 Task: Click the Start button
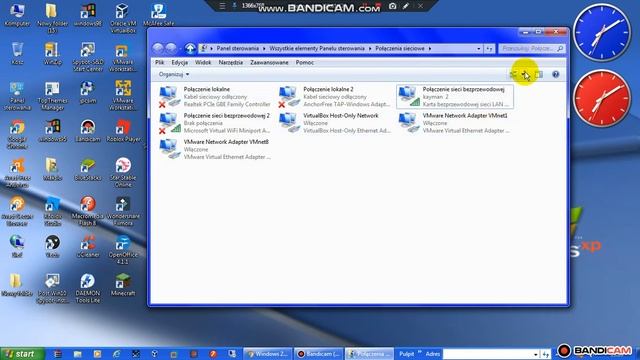pos(22,353)
